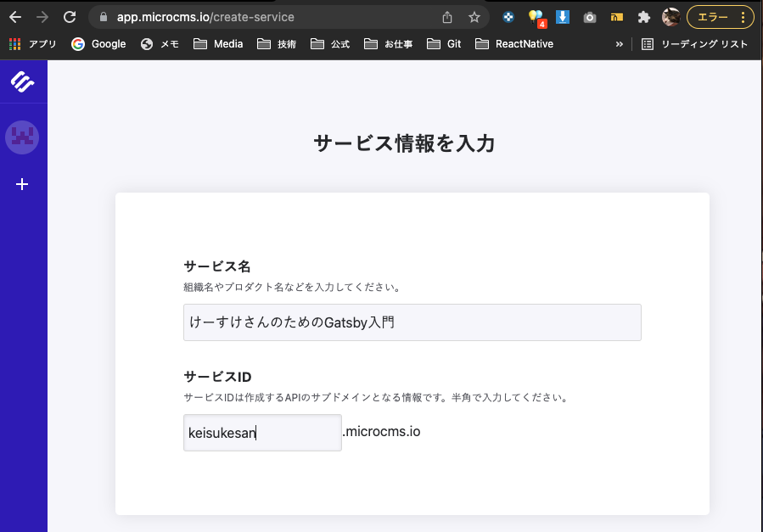
Task: Open the リーディング リスト reading list
Action: pyautogui.click(x=694, y=44)
